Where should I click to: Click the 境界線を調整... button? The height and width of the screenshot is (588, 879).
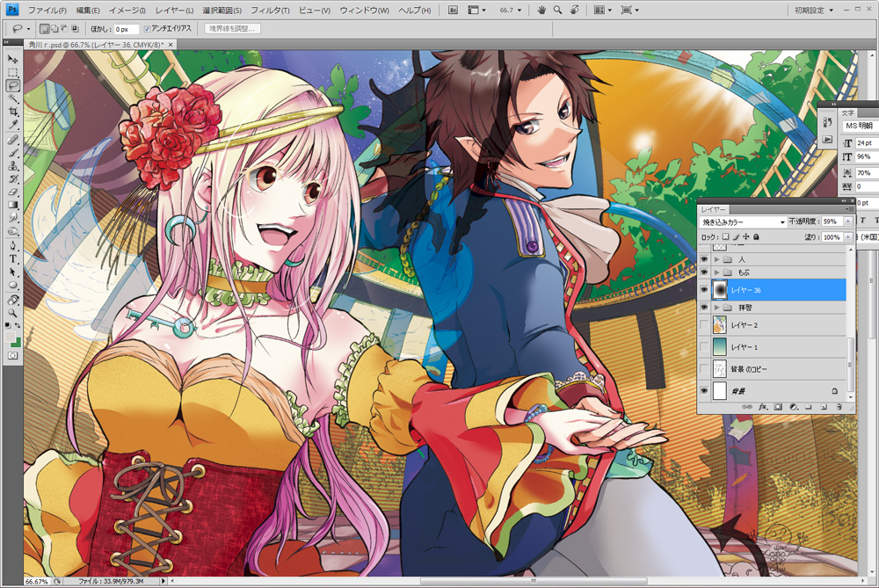pos(232,29)
